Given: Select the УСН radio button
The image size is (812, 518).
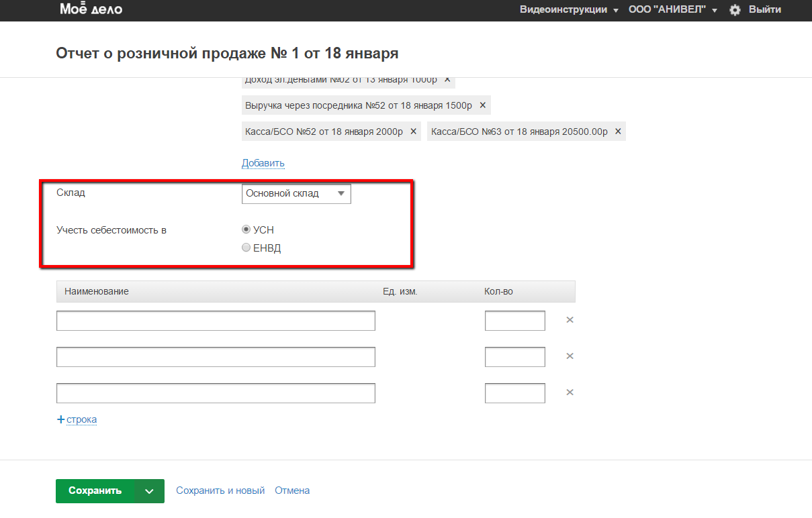Looking at the screenshot, I should (x=246, y=229).
